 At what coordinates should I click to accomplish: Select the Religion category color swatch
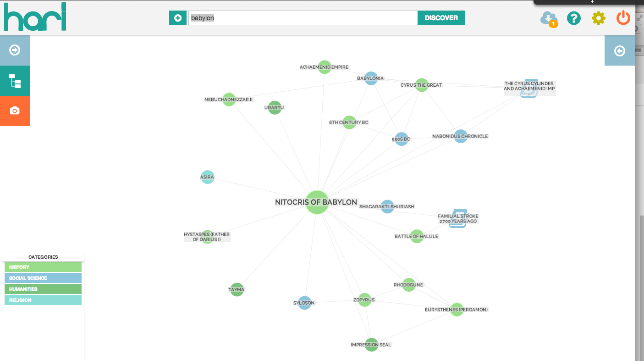43,300
